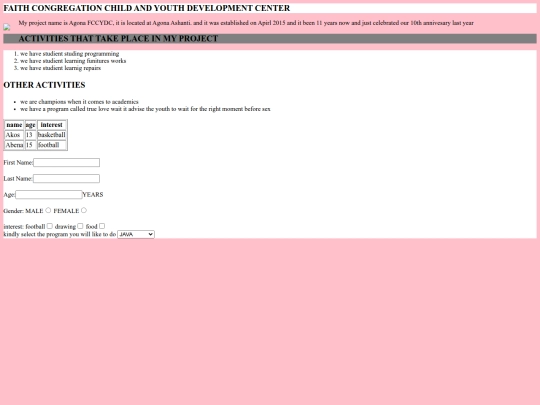
Task: Click the 'name' table header
Action: [14, 125]
